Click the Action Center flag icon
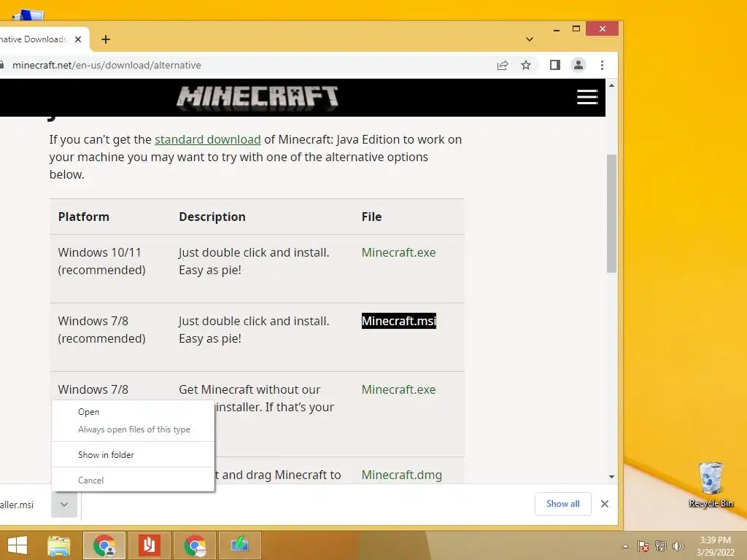747x560 pixels. [x=643, y=546]
